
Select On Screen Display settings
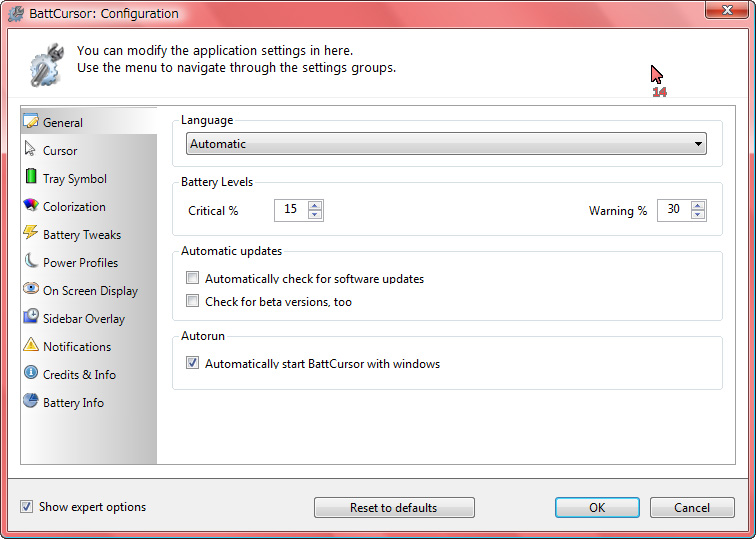tap(89, 290)
